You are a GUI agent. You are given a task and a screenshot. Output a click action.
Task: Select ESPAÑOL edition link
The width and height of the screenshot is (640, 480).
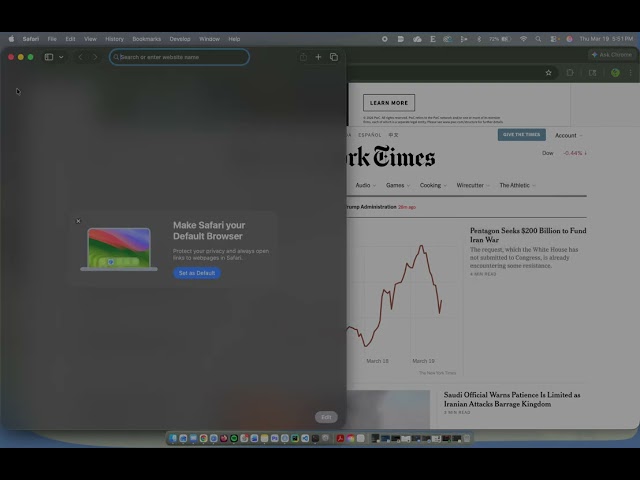click(x=369, y=135)
